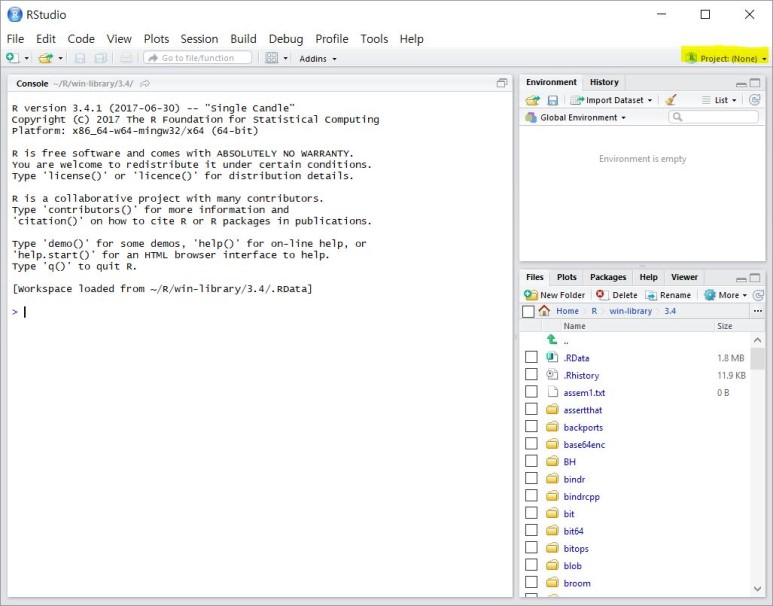Click the RStudio logo in title bar

[15, 14]
